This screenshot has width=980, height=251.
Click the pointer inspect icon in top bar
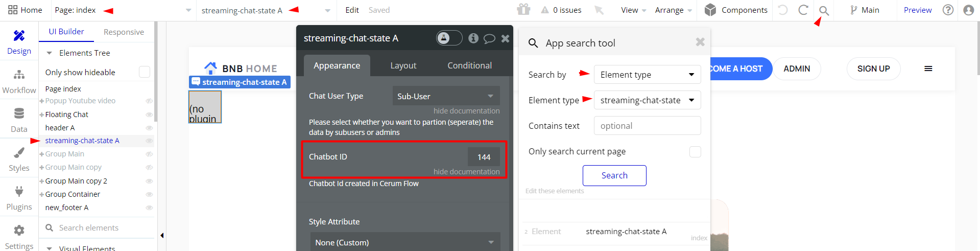[599, 10]
